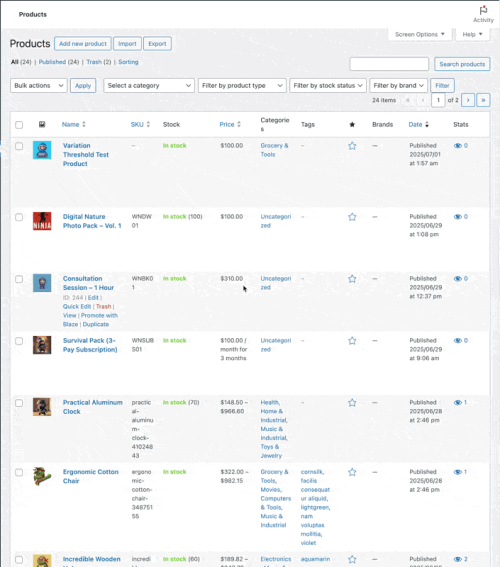Select checkbox for Practical Aluminum Clock

19,403
